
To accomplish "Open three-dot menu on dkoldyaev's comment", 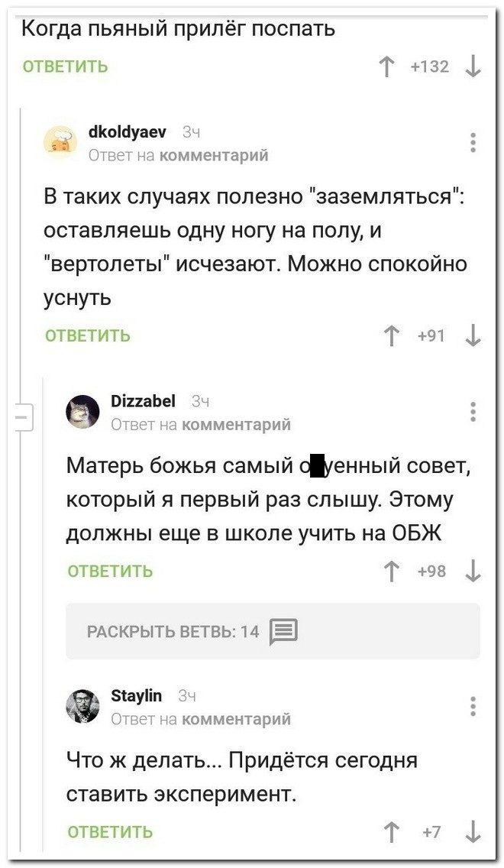I will (473, 143).
